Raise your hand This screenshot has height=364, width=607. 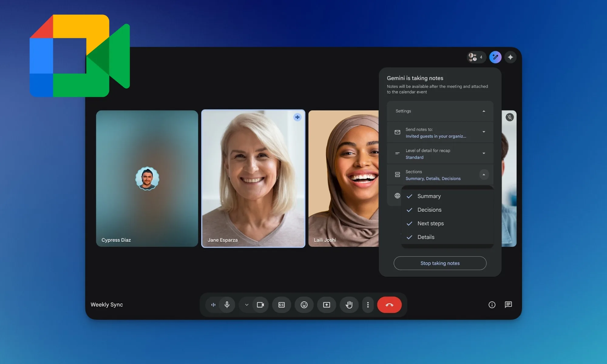[349, 305]
